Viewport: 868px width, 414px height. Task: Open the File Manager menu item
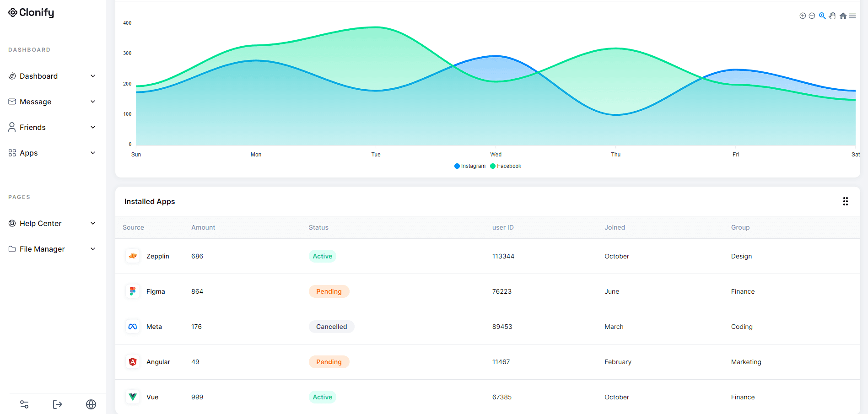[x=53, y=249]
